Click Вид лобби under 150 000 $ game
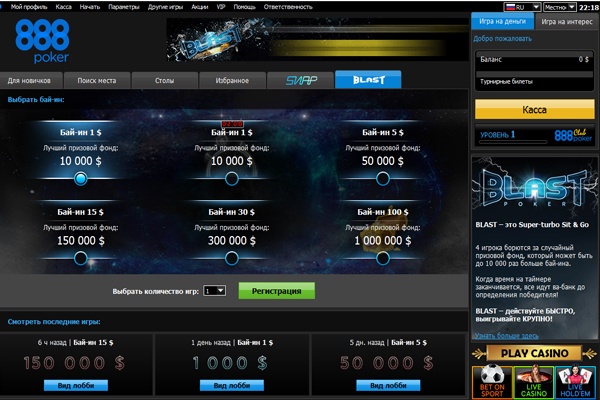The image size is (600, 400). click(x=76, y=385)
